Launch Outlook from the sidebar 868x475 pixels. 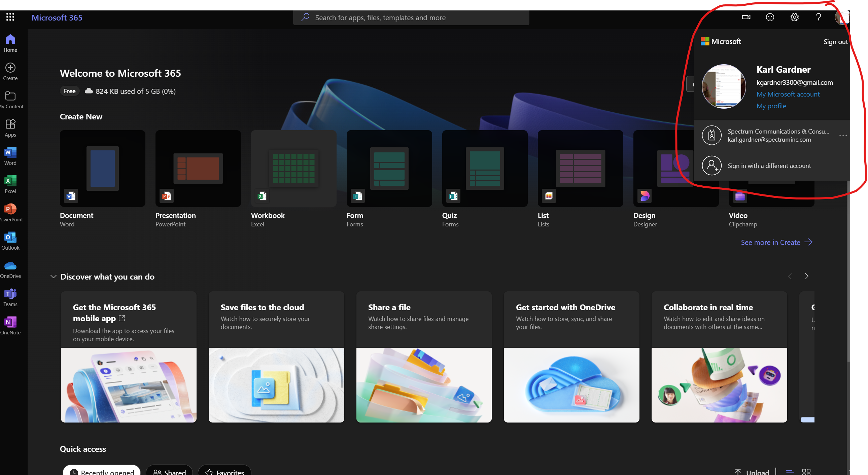coord(10,242)
